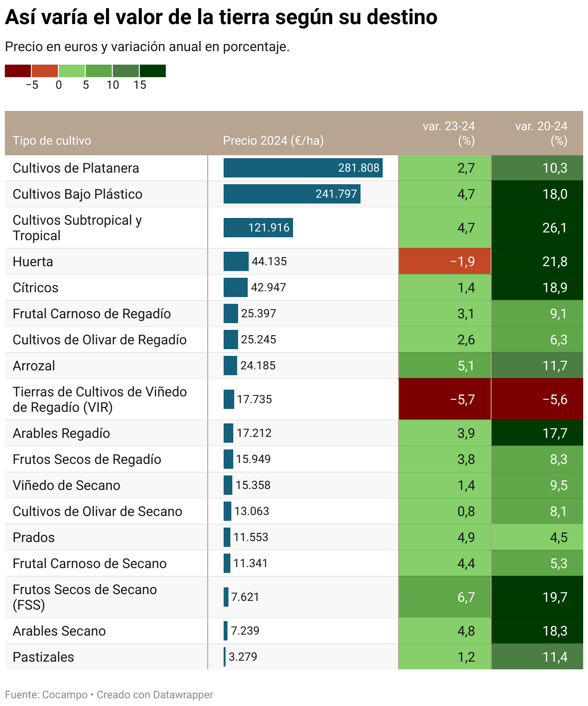Click the Precio 2024 (€/ha) header
The image size is (588, 706).
[x=273, y=141]
